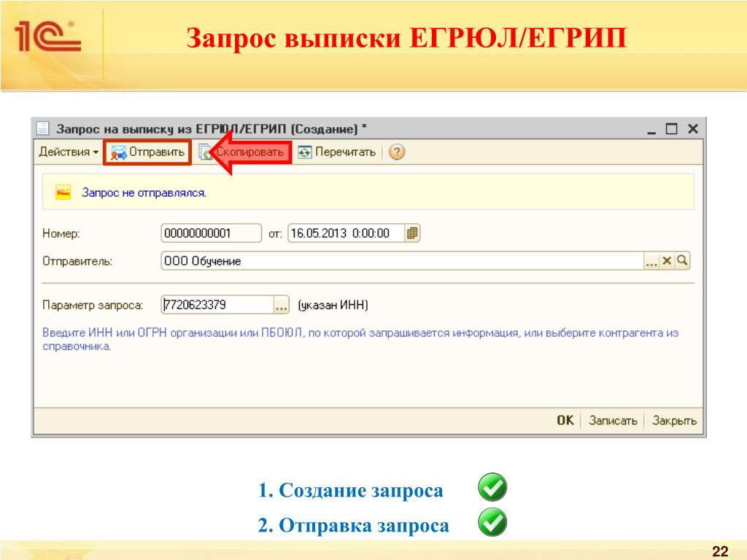
Task: Click the Отправить toolbar button
Action: 147,152
